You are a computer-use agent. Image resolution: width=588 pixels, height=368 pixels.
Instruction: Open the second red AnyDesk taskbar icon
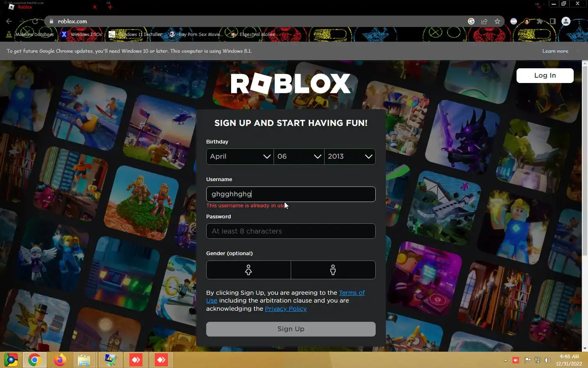[x=161, y=360]
